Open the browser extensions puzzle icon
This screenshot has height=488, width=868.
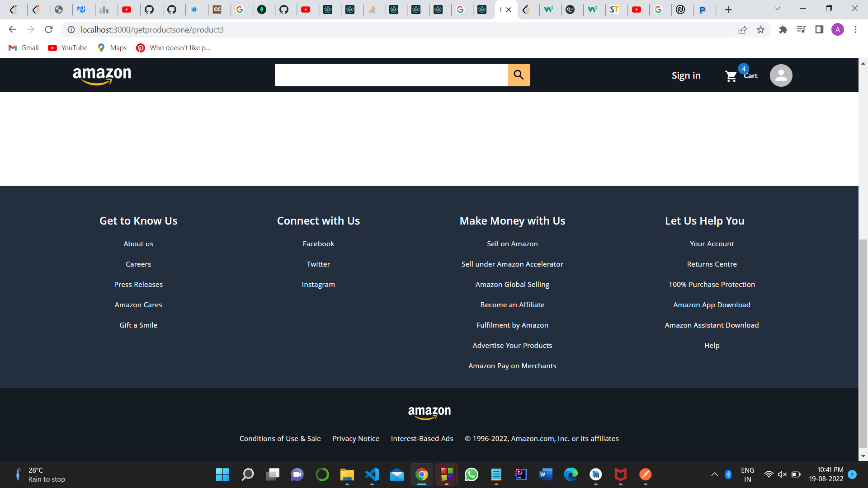click(783, 29)
